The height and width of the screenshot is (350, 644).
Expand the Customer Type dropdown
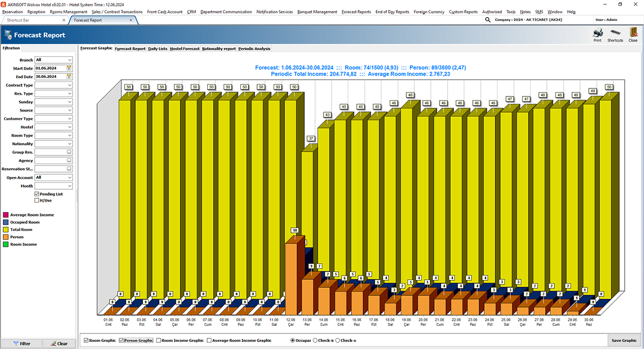[x=70, y=119]
